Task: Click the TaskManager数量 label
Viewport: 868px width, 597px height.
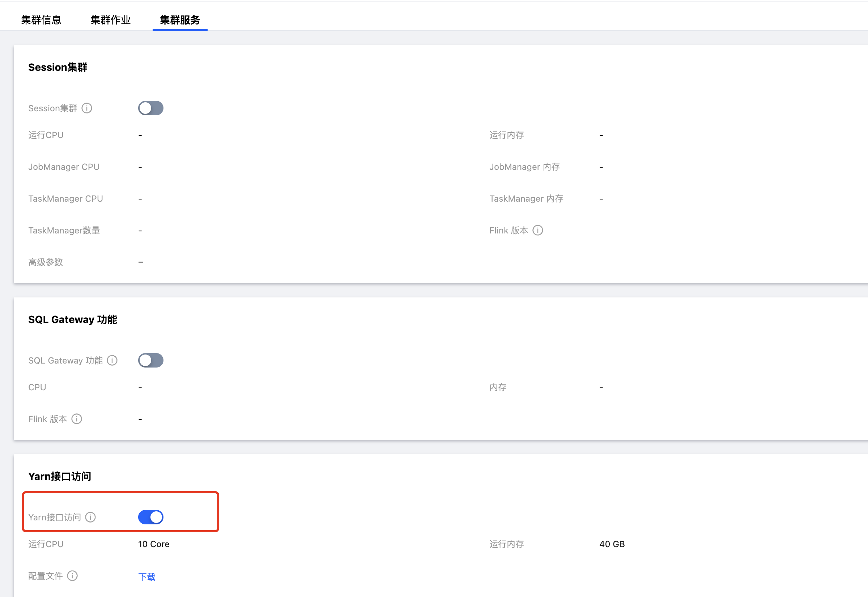Action: click(64, 231)
